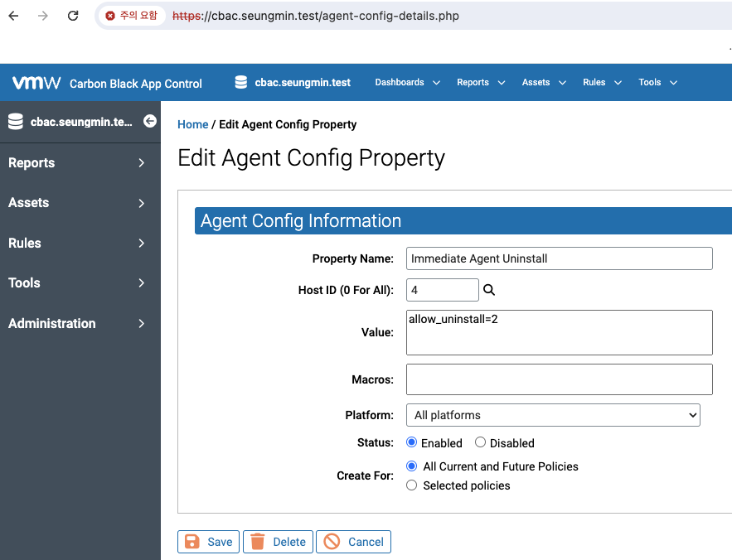
Task: Reload the page with the refresh icon
Action: 73,16
